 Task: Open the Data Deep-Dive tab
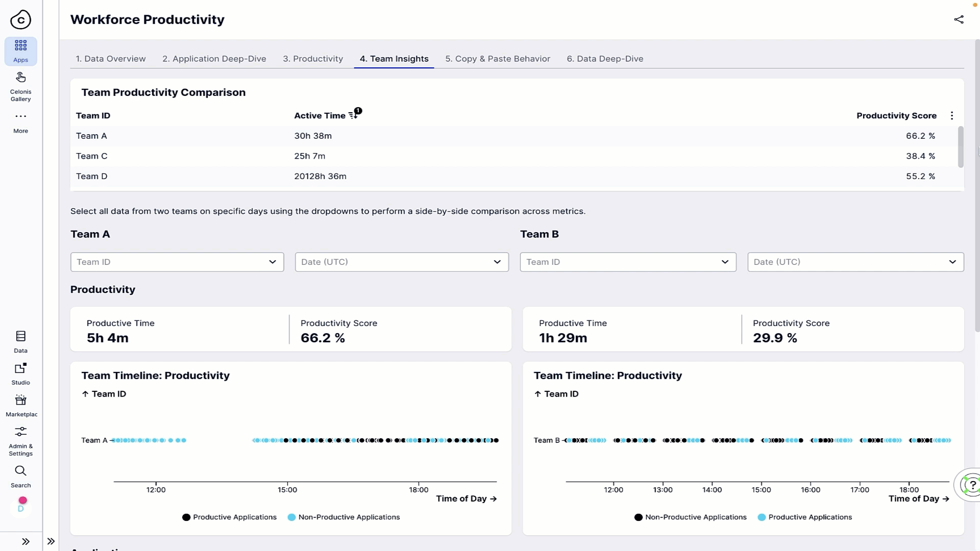[x=605, y=59]
